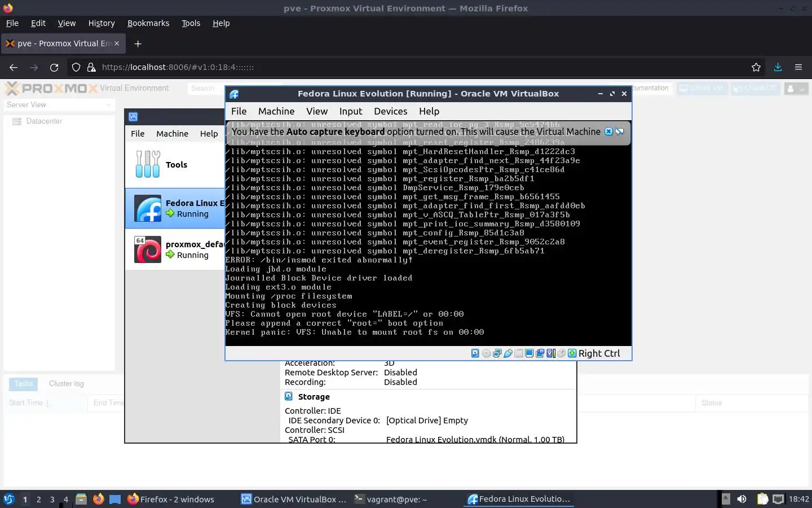This screenshot has width=812, height=508.
Task: Open Firefox hamburger application menu
Action: (798, 67)
